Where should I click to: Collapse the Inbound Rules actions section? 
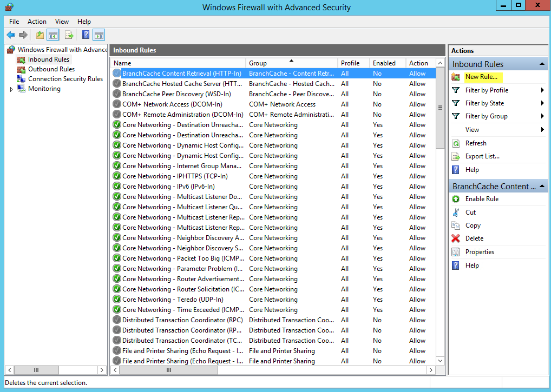(542, 64)
